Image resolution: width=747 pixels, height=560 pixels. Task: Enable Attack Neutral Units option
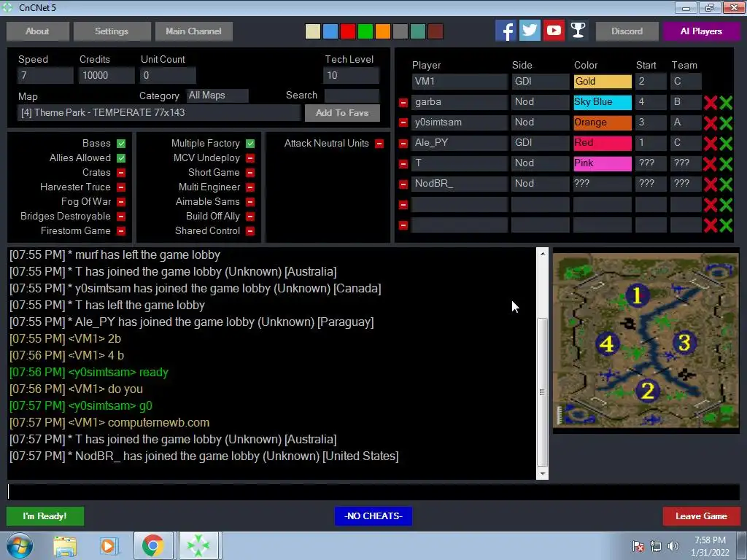pos(379,144)
